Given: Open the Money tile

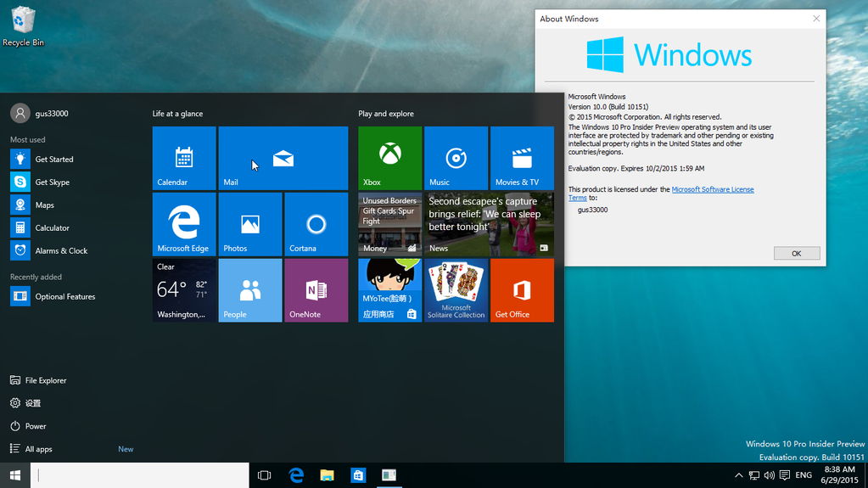Looking at the screenshot, I should pos(389,224).
